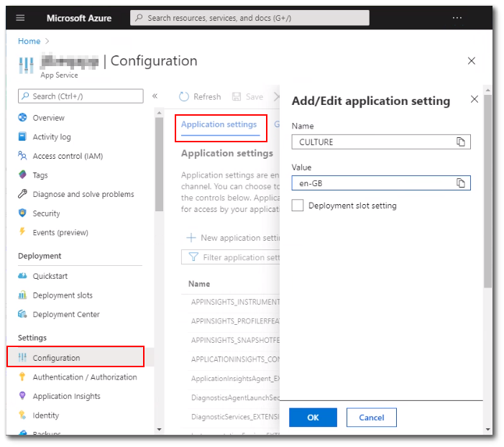Copy the Name field value icon
The image size is (504, 447).
(x=461, y=142)
